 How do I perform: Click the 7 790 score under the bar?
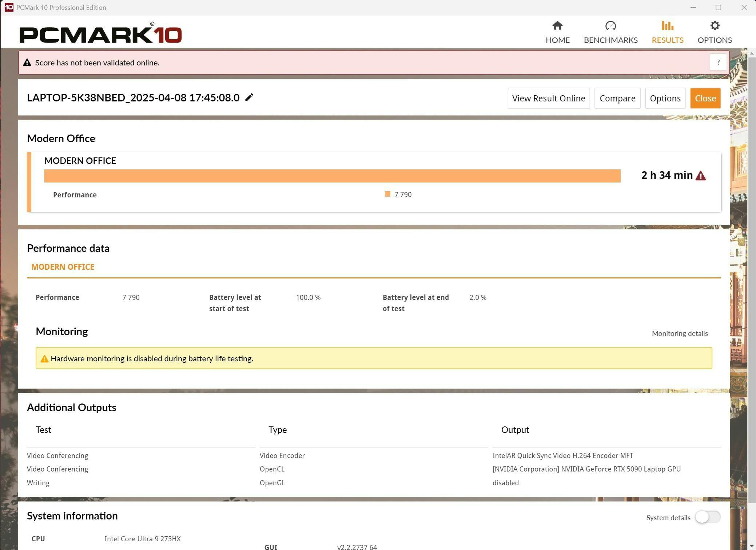coord(403,194)
